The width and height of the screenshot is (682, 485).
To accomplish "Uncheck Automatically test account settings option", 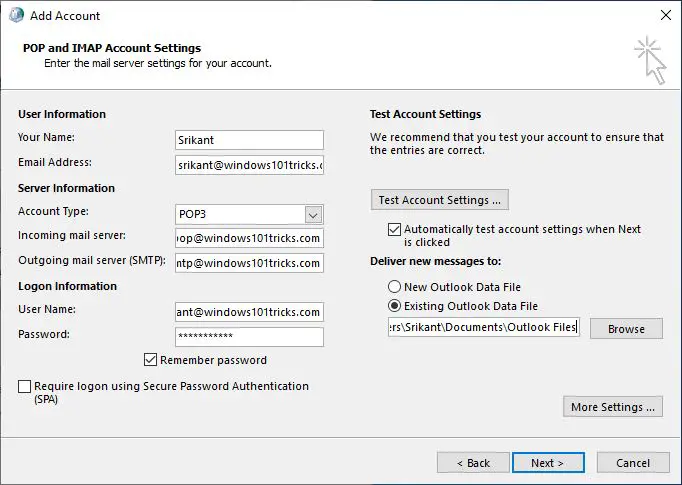I will click(395, 229).
